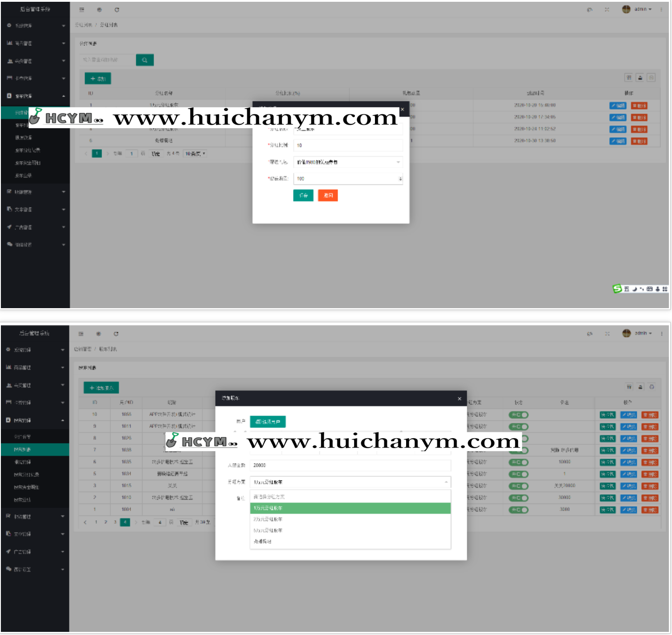
Task: Toggle status switch for row ID 2
Action: point(518,498)
